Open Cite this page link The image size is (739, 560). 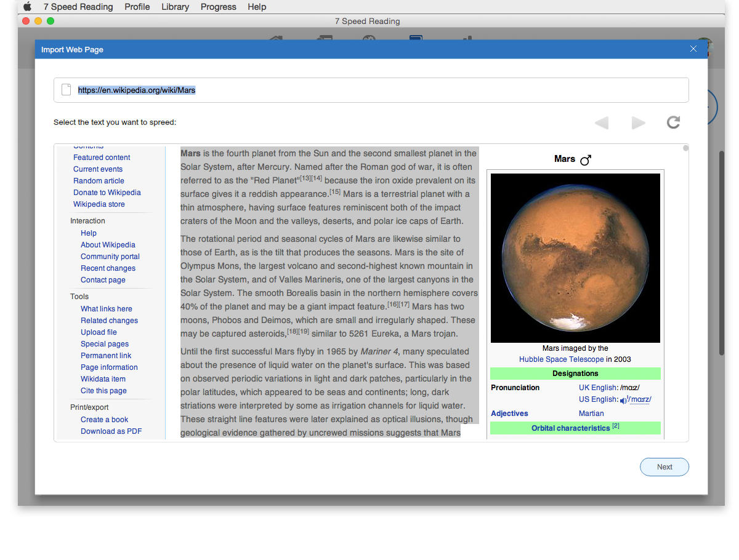coord(103,391)
